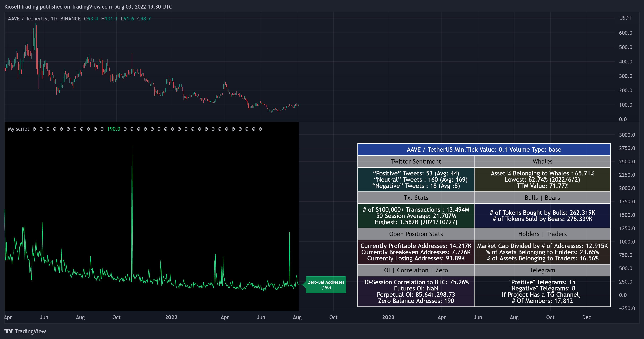Click Perpetual OI: 85,641,298.73 line
This screenshot has height=339, width=644.
(x=416, y=295)
